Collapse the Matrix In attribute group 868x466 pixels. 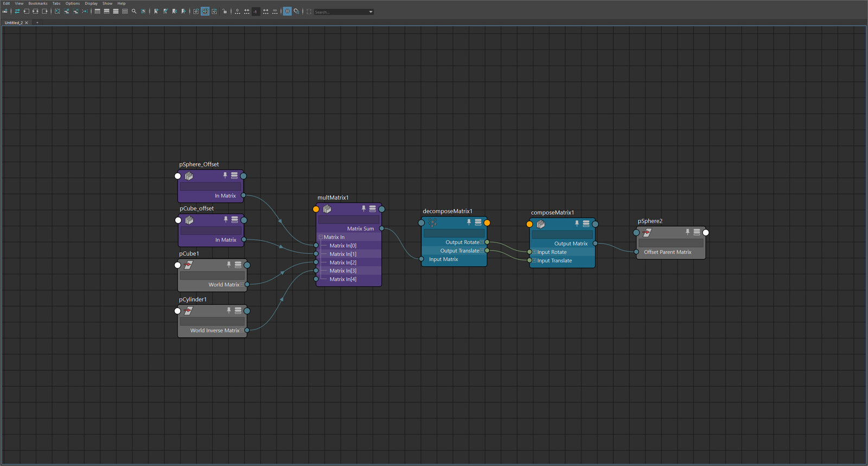(321, 237)
